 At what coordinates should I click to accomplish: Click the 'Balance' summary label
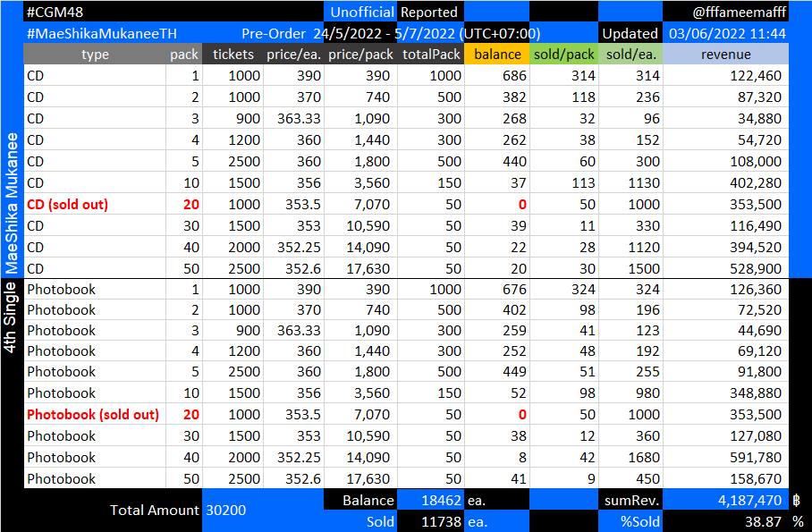(360, 500)
